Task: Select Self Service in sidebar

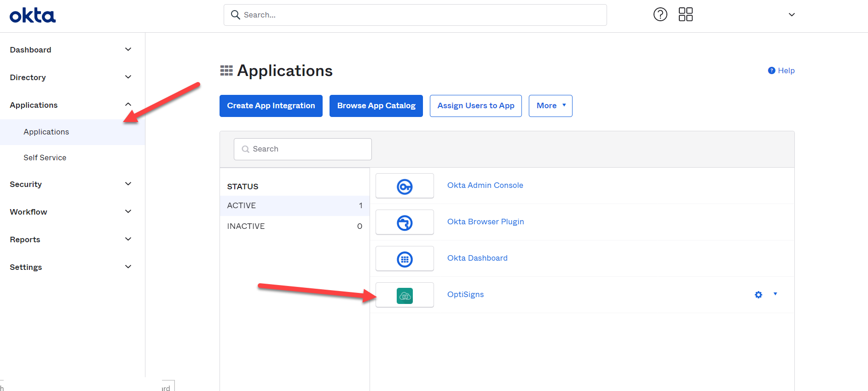Action: (x=45, y=158)
